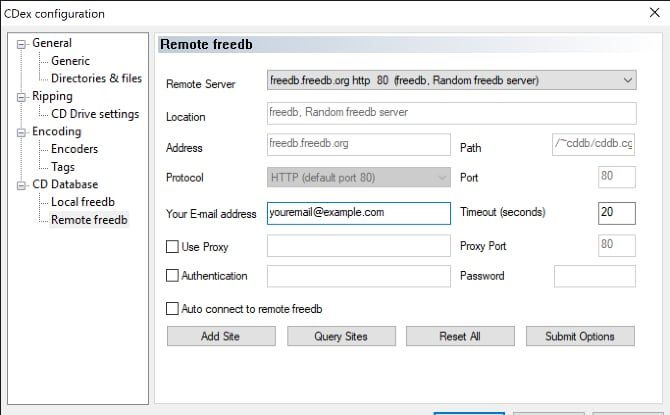Viewport: 670px width, 415px height.
Task: Select Encoders in the tree
Action: click(74, 149)
